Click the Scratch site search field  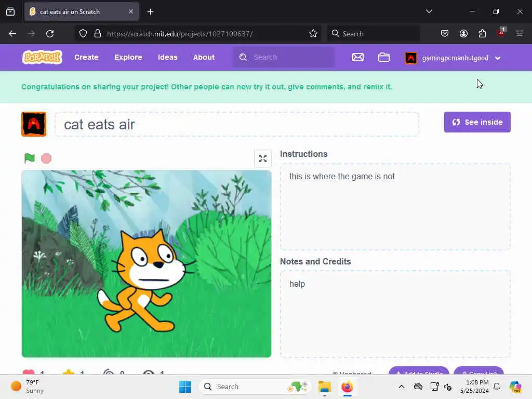tap(284, 57)
